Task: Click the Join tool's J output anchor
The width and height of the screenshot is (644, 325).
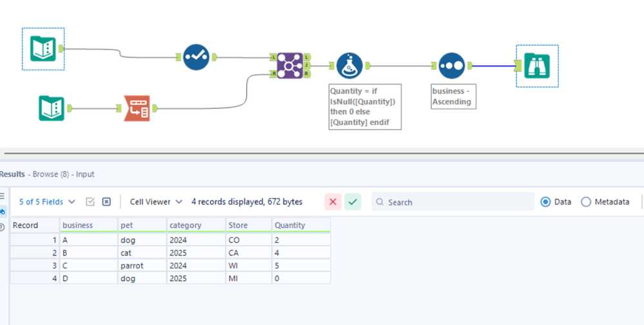Action: click(x=307, y=66)
